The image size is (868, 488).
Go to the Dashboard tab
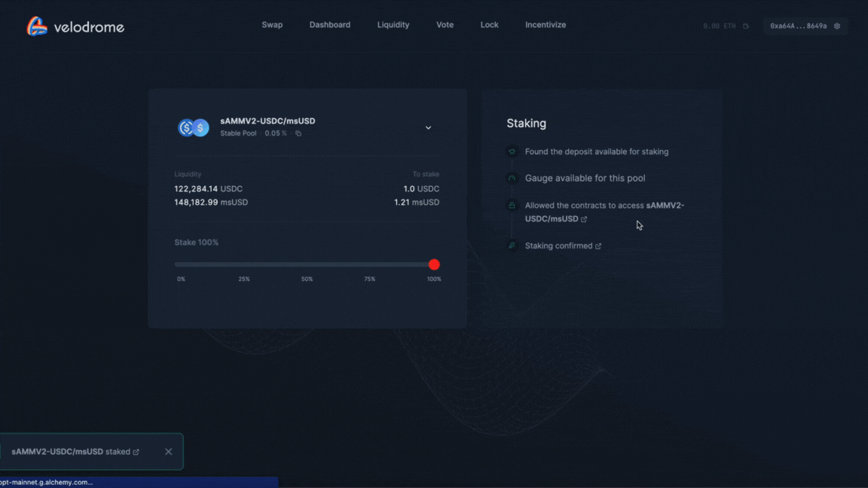[x=329, y=25]
